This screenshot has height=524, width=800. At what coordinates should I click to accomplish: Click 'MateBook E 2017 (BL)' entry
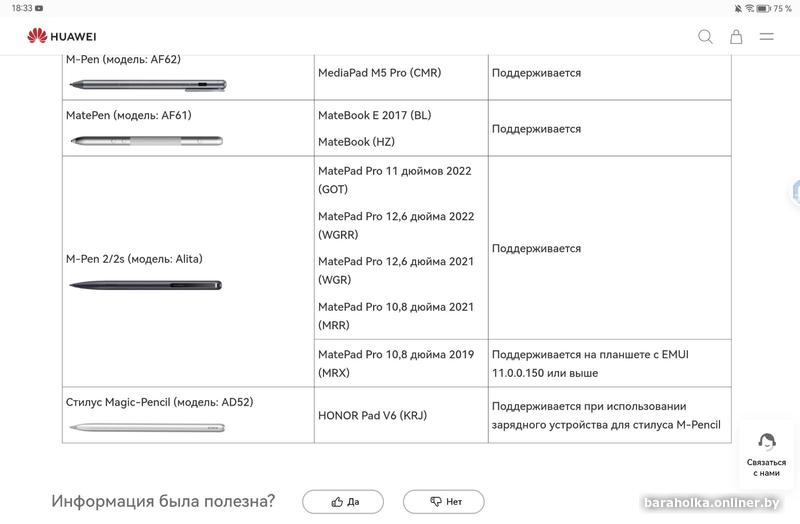[374, 115]
